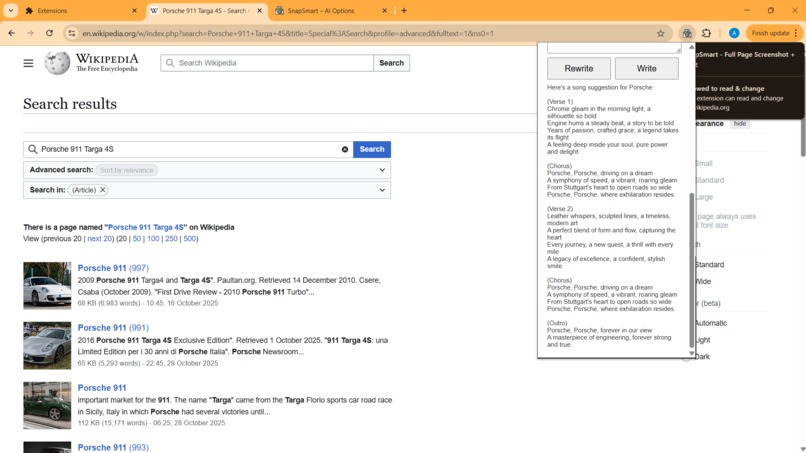Open the white Porsche 911 (997) thumbnail
Screen dimensions: 806x453
(47, 285)
